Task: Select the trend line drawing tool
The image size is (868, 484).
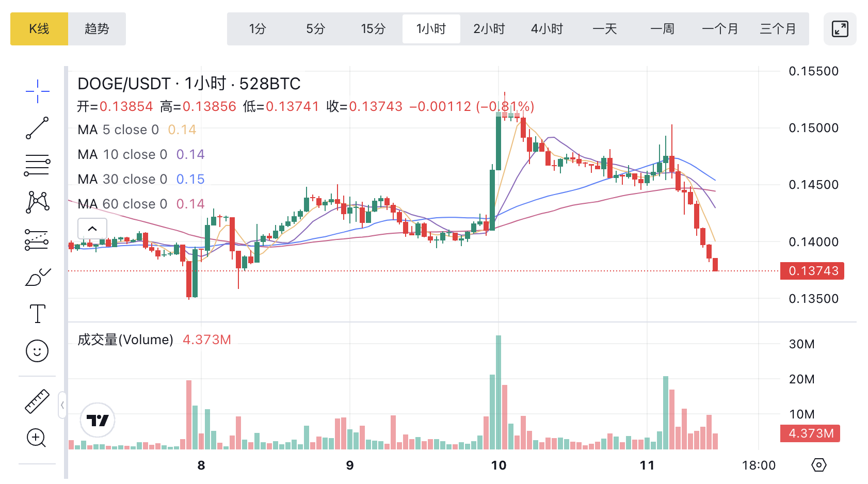Action: click(x=37, y=128)
